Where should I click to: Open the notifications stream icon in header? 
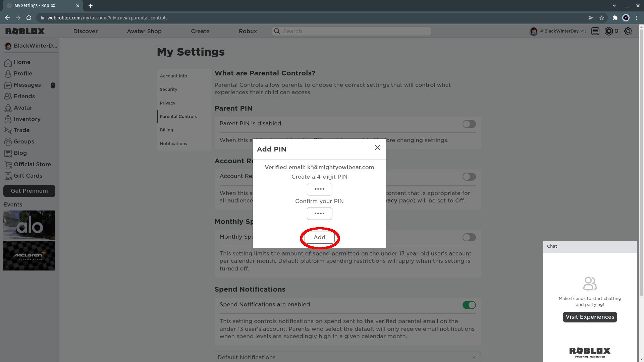pos(595,31)
